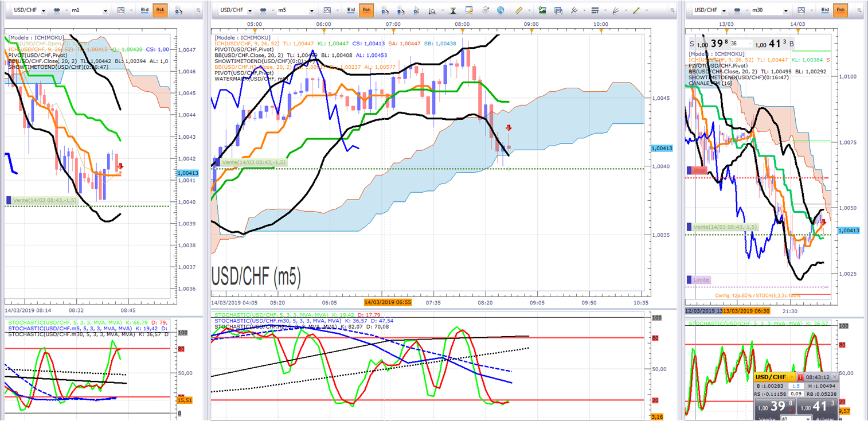Screen dimensions: 868x421
Task: Click the fan lines drawing icon
Action: point(616,10)
